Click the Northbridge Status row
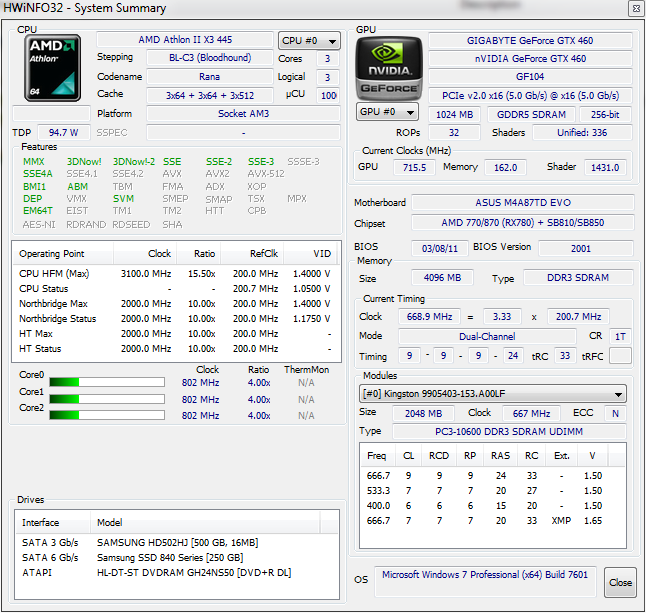This screenshot has height=613, width=646. pos(176,318)
